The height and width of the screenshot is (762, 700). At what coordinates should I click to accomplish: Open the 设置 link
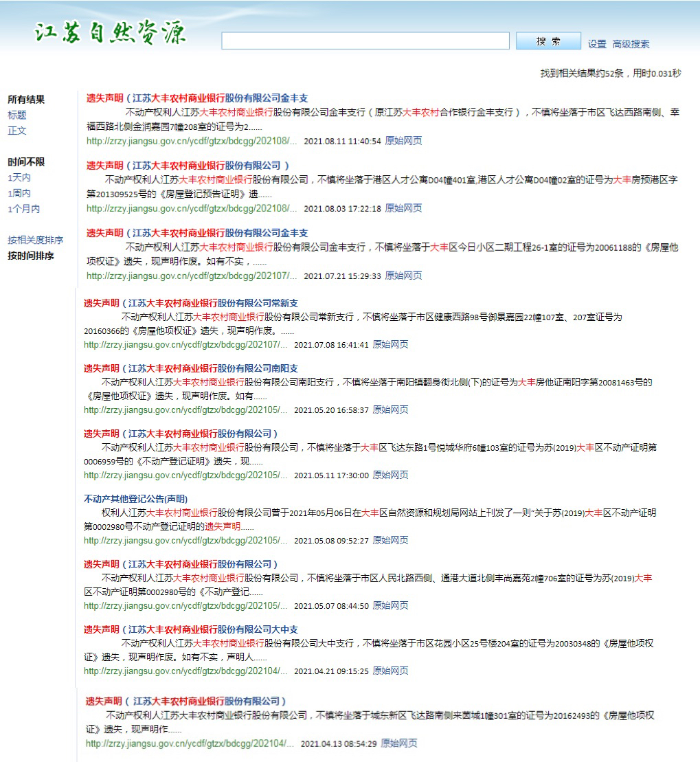(597, 44)
